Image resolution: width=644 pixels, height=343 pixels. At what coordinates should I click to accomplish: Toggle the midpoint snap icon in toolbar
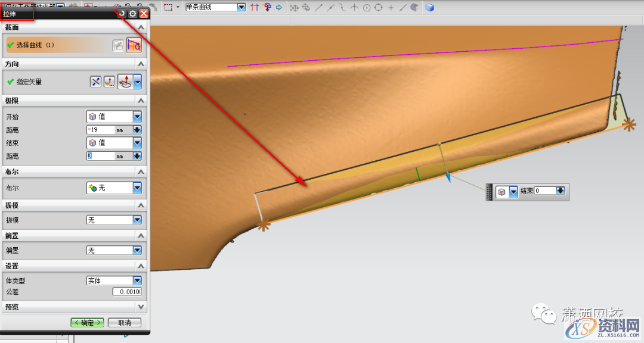[x=330, y=7]
